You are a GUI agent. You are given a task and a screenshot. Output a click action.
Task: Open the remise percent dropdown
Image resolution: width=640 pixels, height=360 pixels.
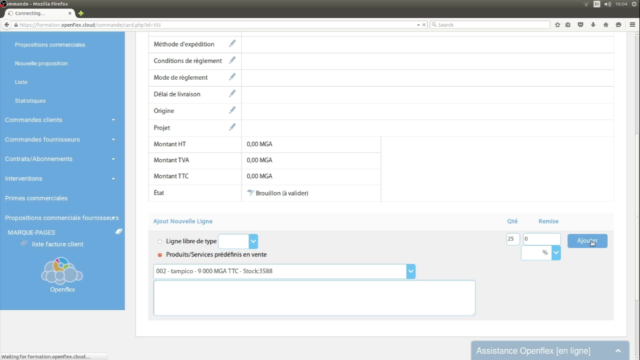[x=556, y=253]
